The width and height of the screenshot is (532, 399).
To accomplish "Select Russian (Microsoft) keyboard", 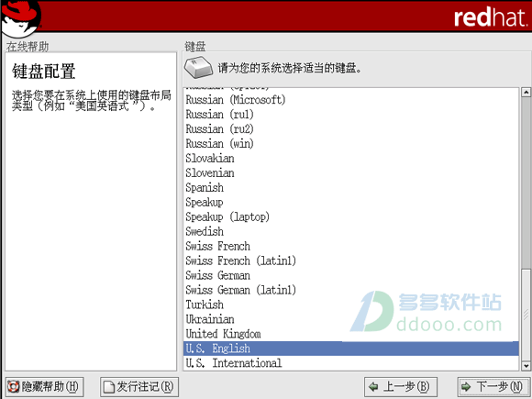I will [x=350, y=100].
